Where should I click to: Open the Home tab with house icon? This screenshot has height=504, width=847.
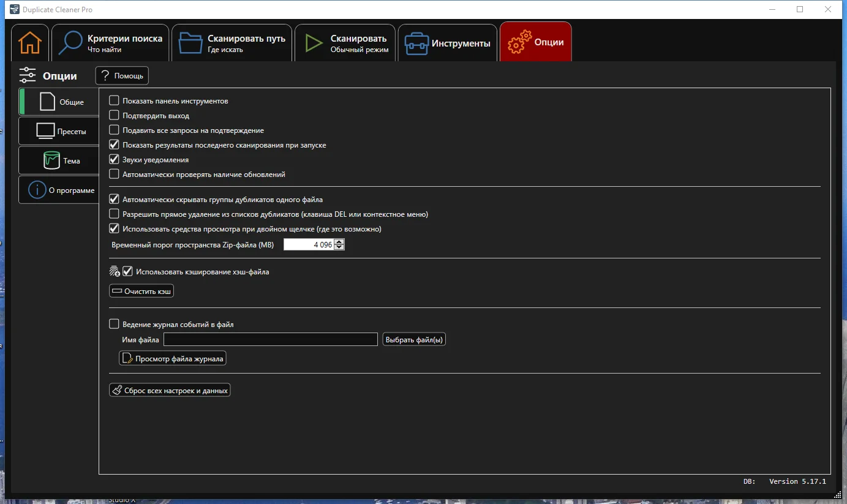click(x=29, y=43)
